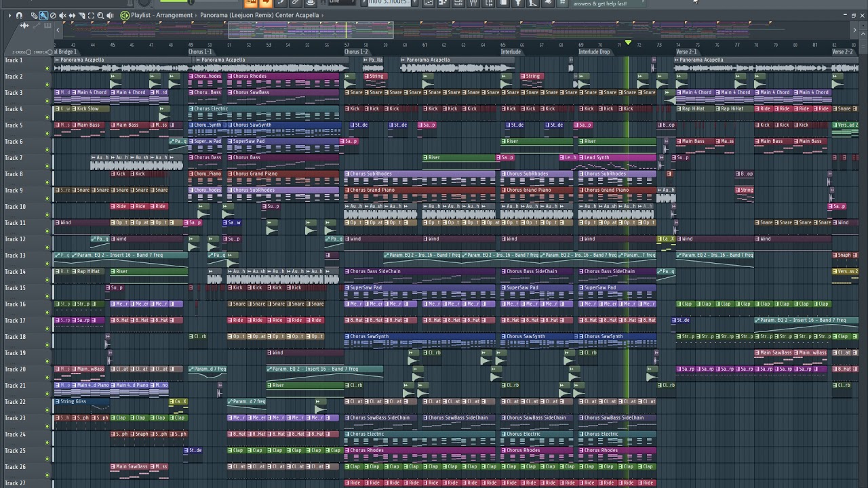Image resolution: width=868 pixels, height=488 pixels.
Task: Click the Panorama (Leejuon Remix) Center Acapella breadcrumb
Action: [259, 15]
